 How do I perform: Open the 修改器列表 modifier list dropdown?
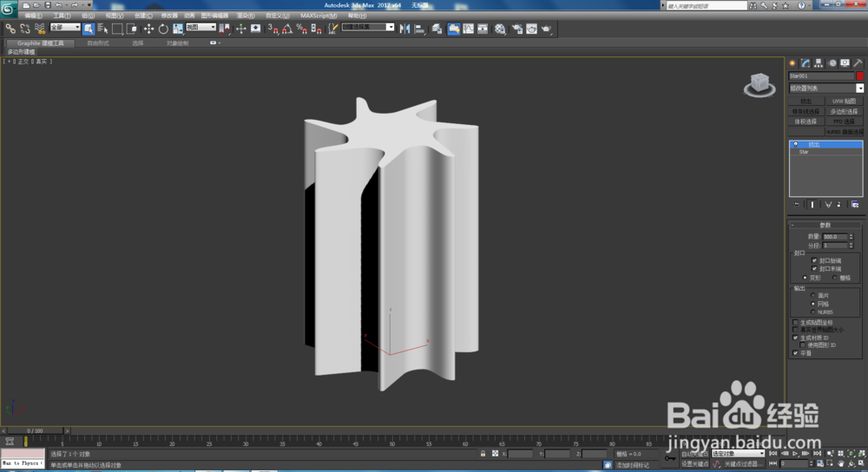click(859, 88)
